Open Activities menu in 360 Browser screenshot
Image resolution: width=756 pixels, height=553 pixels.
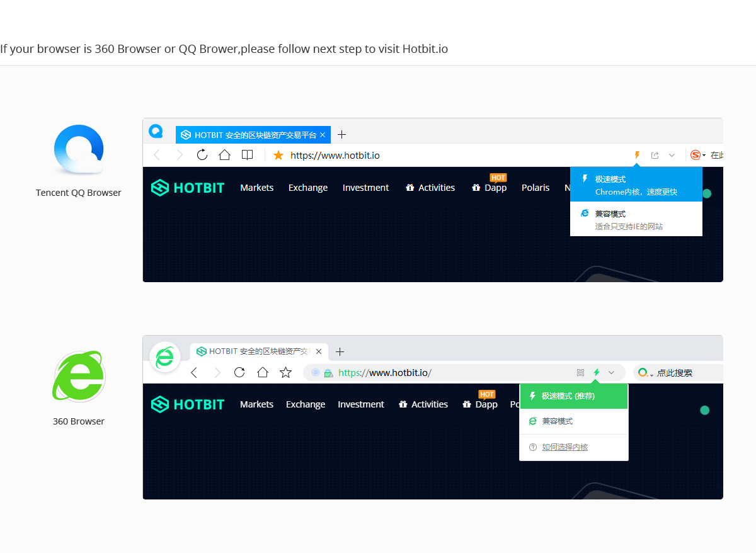pos(423,404)
